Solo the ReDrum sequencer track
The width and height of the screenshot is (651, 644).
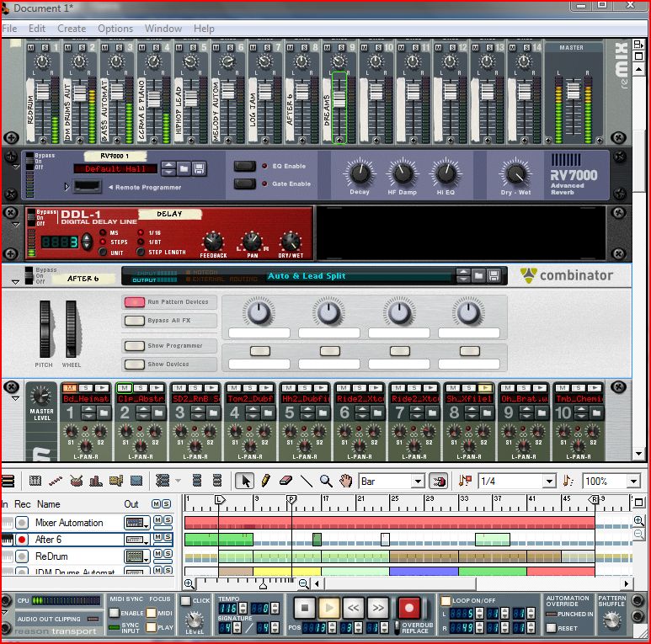(168, 553)
